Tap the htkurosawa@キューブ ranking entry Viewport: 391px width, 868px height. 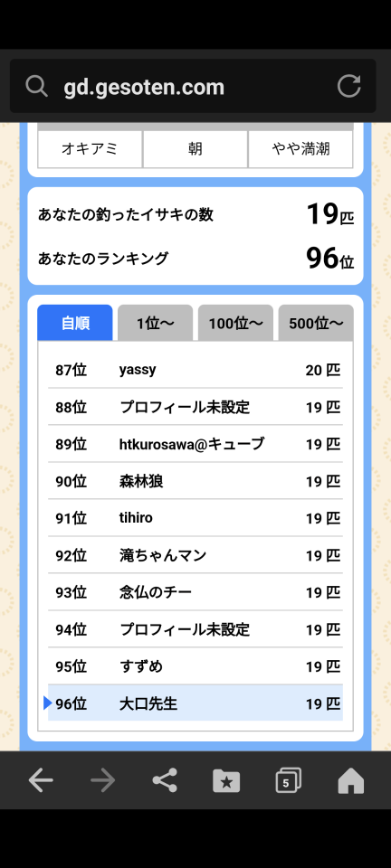click(195, 444)
